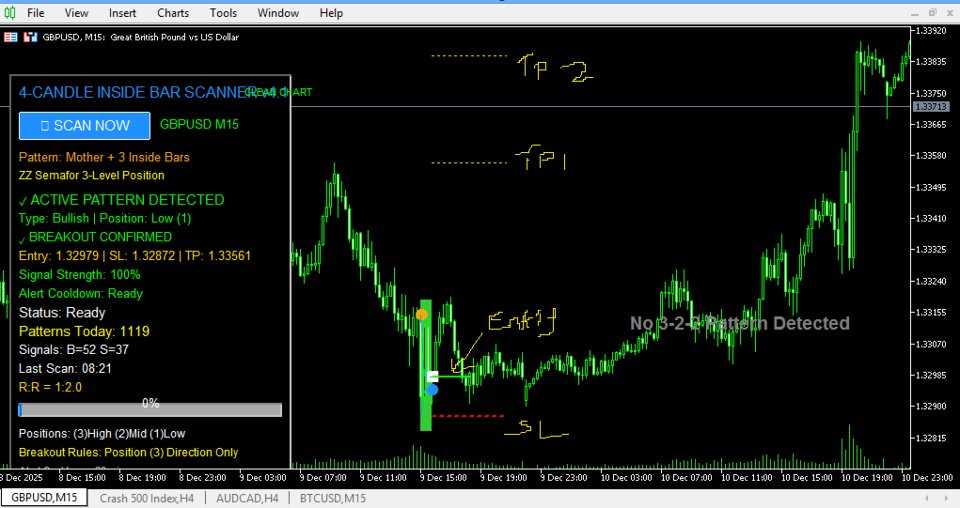Viewport: 960px width, 508px height.
Task: Click the green CLEAR CHART button
Action: 279,92
